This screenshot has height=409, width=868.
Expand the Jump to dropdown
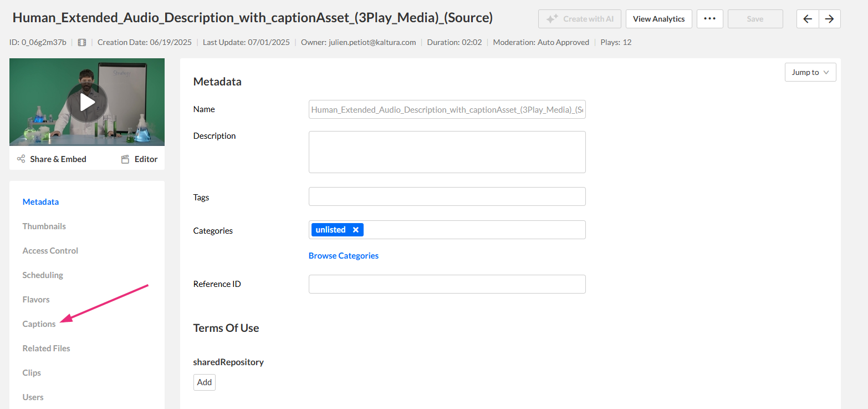810,72
